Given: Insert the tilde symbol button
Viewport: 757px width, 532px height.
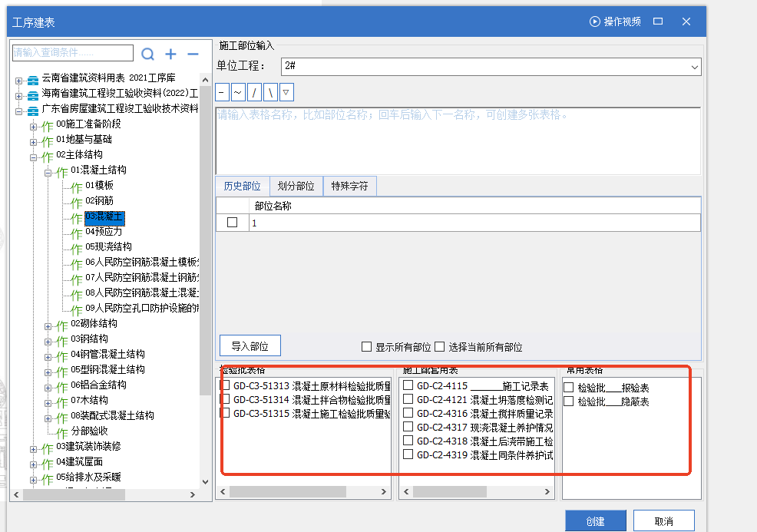Looking at the screenshot, I should pyautogui.click(x=238, y=93).
